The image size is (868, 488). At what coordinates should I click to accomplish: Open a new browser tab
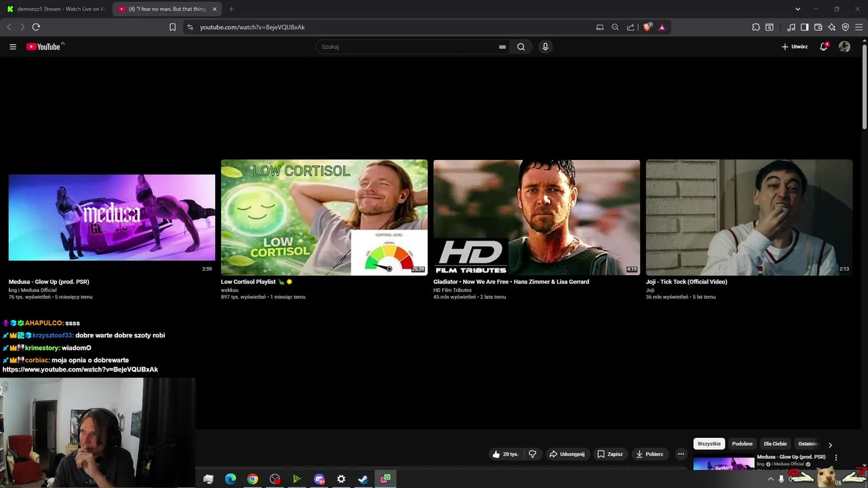coord(231,9)
